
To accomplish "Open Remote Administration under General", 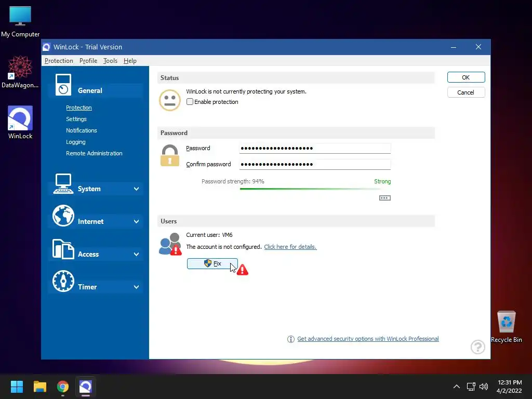I will point(94,153).
